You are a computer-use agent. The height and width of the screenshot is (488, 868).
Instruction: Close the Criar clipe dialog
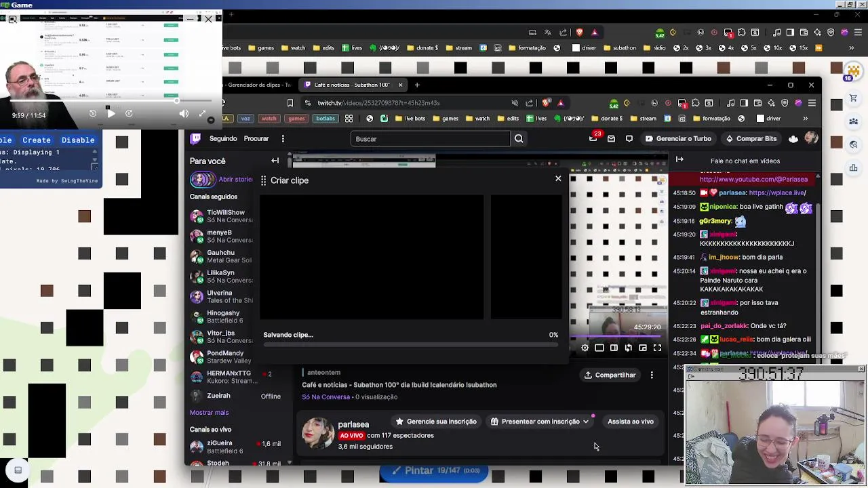[558, 178]
